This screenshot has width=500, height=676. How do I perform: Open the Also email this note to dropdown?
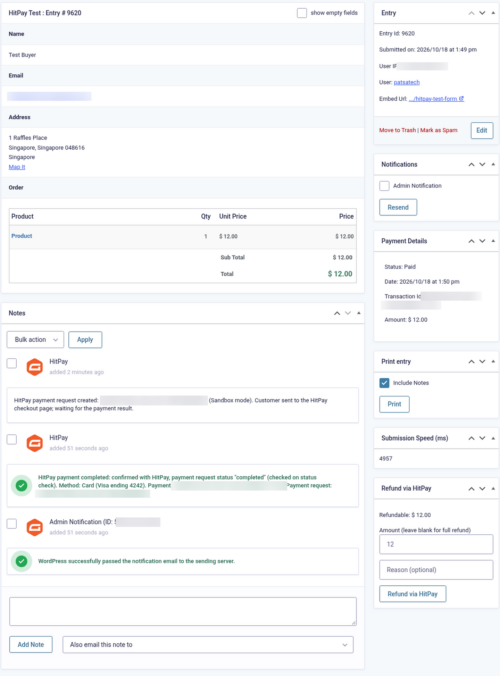click(208, 645)
